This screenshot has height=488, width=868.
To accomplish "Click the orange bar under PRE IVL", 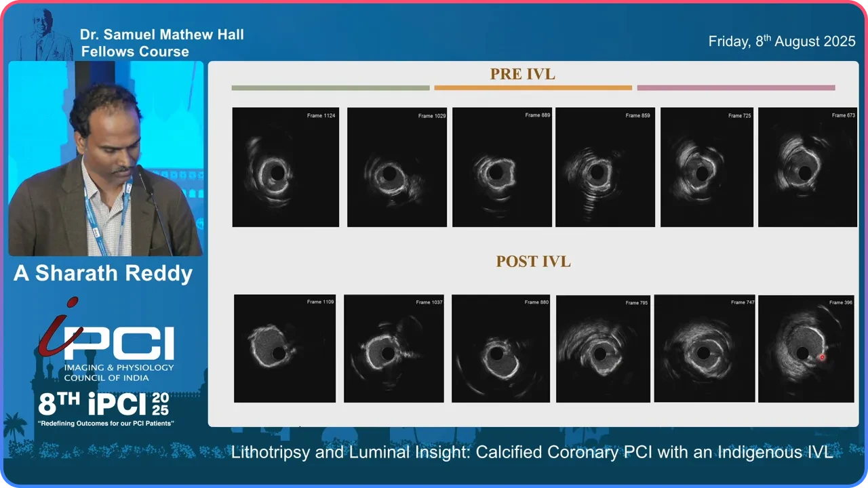I will [x=533, y=87].
